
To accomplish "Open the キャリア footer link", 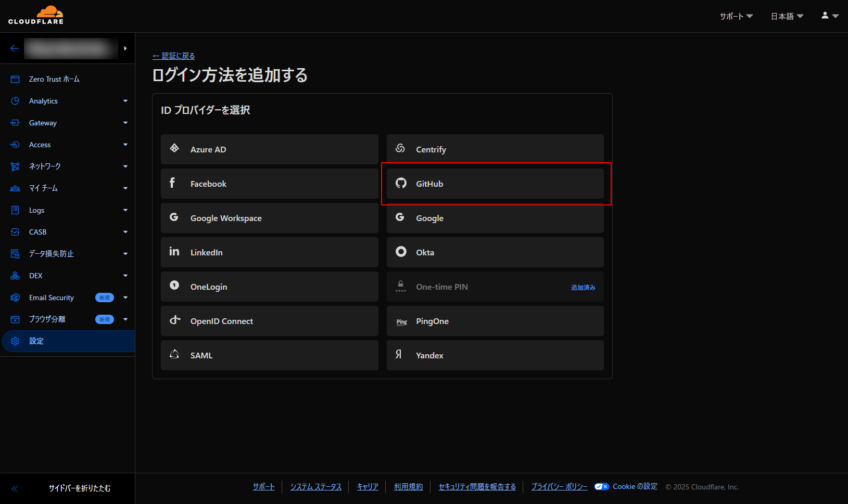I will point(368,487).
